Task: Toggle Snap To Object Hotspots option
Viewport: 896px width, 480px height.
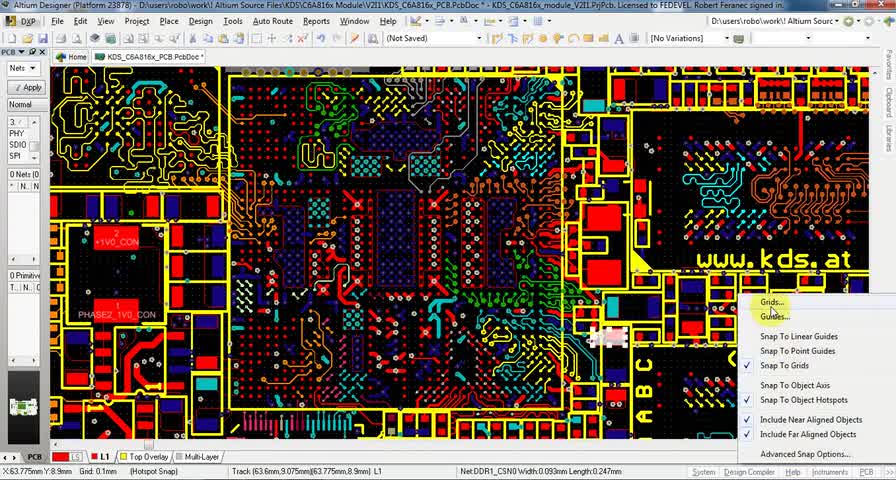Action: tap(803, 400)
